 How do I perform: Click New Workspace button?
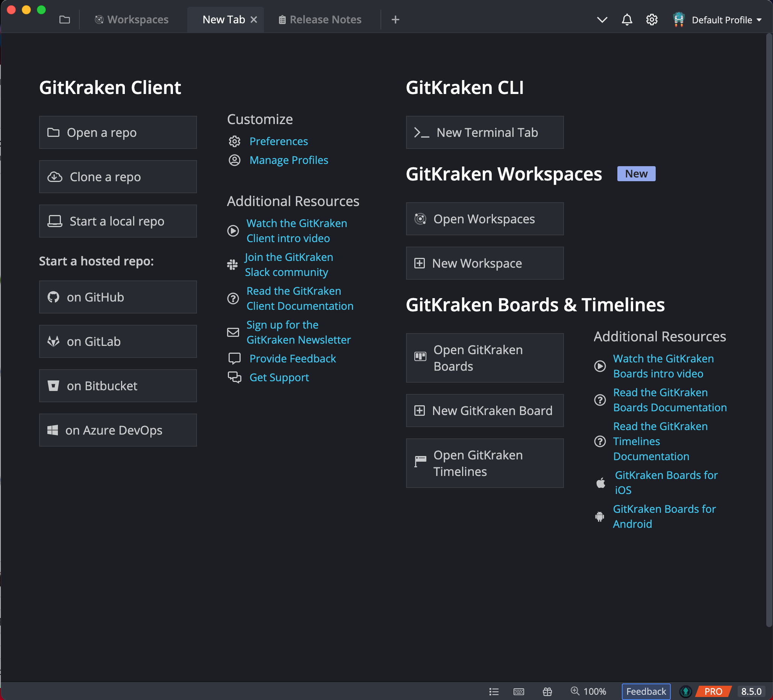pyautogui.click(x=485, y=264)
